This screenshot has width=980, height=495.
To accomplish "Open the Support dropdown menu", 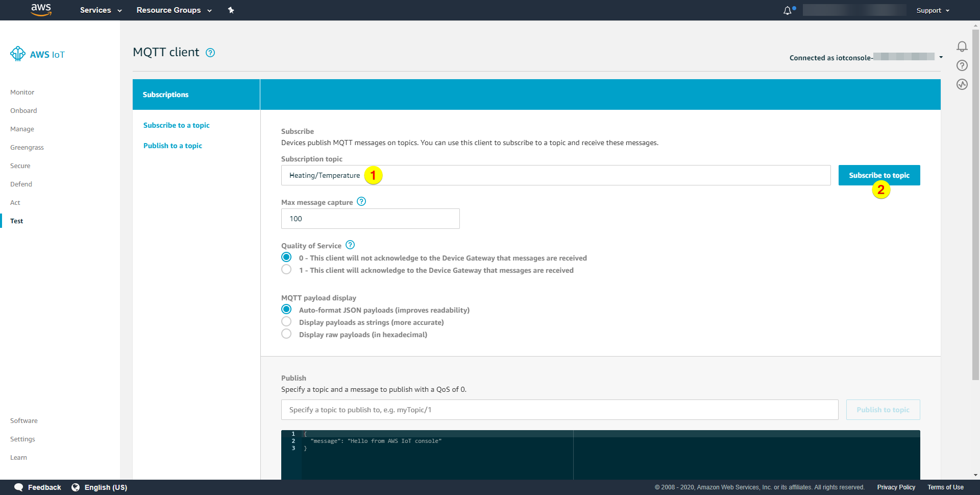I will point(933,10).
